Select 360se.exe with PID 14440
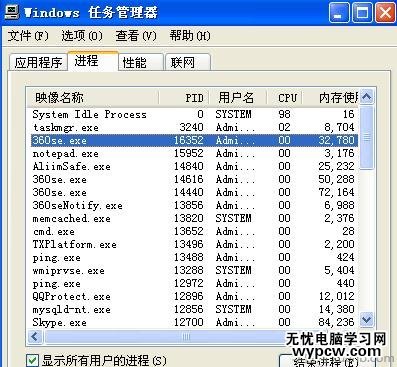Viewport: 397px width, 367px height. point(193,192)
